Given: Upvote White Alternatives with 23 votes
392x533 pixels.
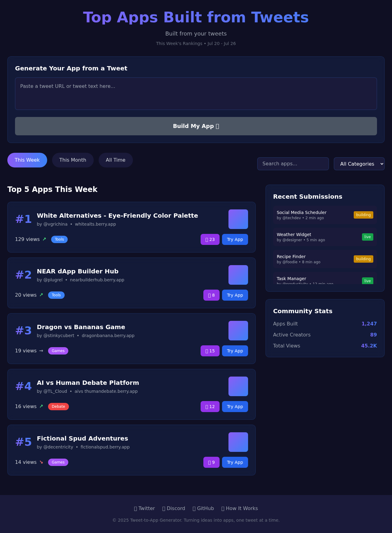Looking at the screenshot, I should pos(210,239).
